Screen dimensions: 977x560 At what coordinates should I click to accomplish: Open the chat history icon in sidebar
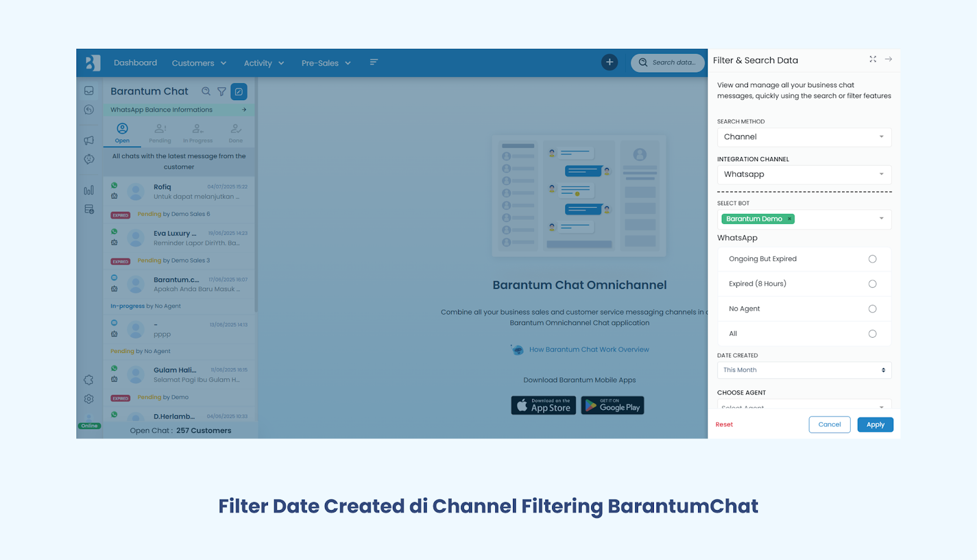click(x=89, y=110)
